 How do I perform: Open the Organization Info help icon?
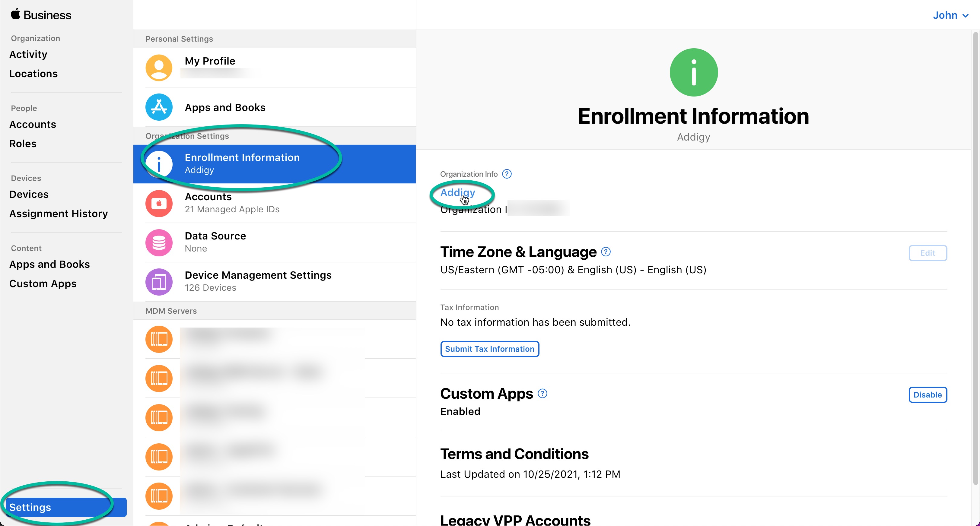point(507,174)
